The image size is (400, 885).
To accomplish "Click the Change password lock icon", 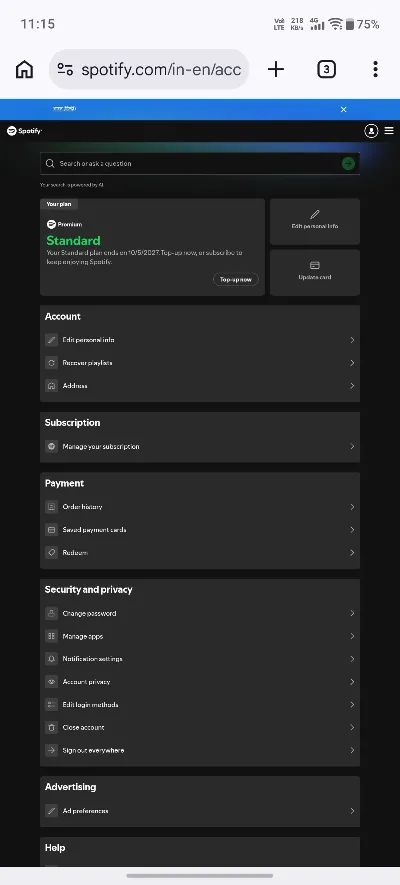I will [51, 614].
